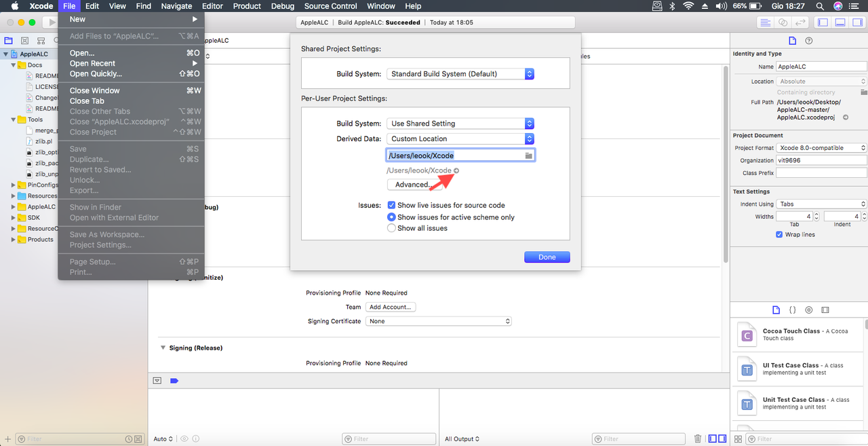Show only console pane icon
The width and height of the screenshot is (868, 446).
tap(722, 439)
